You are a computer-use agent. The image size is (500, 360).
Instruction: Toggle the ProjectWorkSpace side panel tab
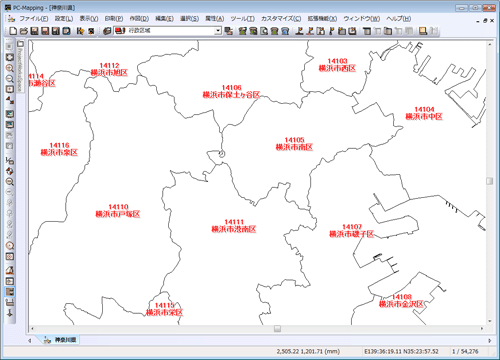tap(20, 67)
